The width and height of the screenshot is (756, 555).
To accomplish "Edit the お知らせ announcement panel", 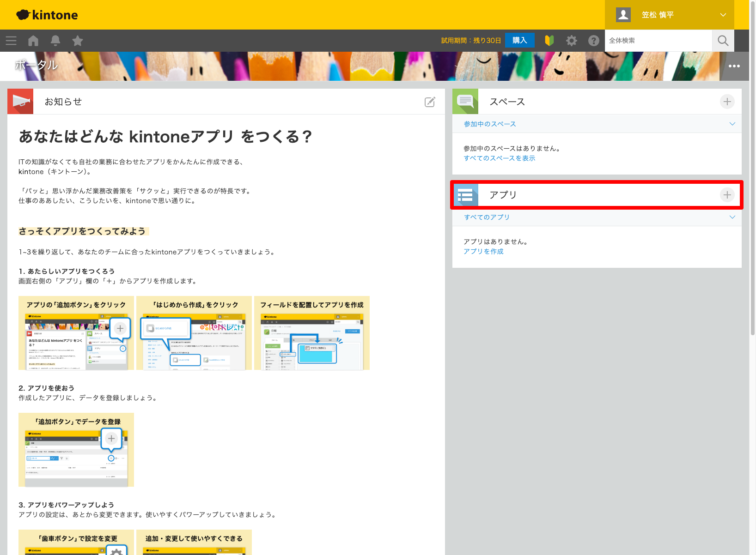I will pyautogui.click(x=430, y=102).
